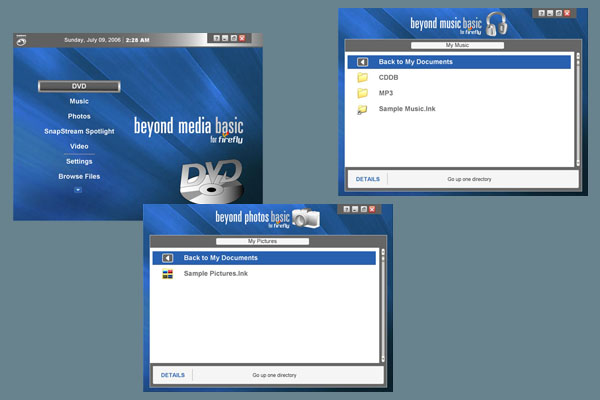Image resolution: width=600 pixels, height=400 pixels.
Task: Click the 2:28 AM clock text
Action: tap(137, 40)
